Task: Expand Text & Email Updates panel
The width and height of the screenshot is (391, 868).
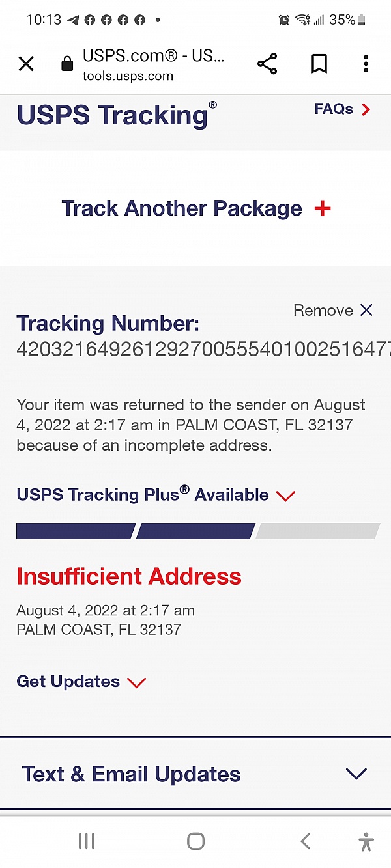Action: click(195, 774)
